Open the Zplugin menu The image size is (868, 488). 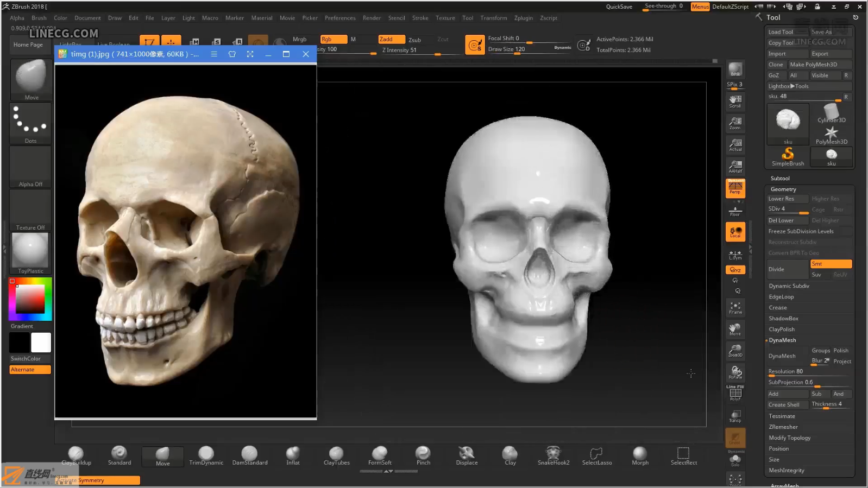pos(524,18)
